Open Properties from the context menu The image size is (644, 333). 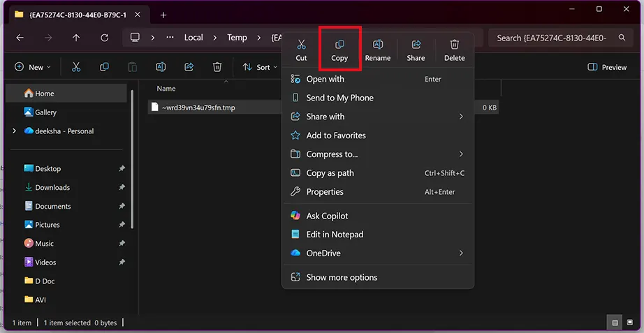377,192
